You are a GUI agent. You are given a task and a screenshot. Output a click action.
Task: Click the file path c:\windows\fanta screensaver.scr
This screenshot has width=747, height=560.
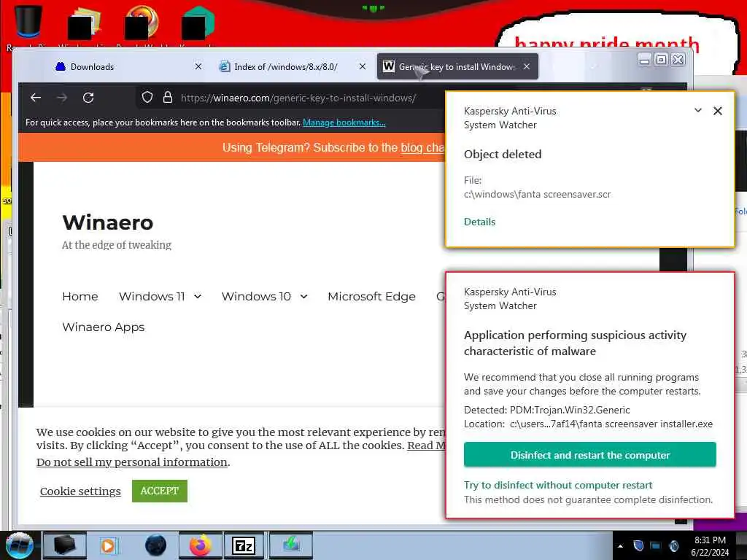pos(537,194)
